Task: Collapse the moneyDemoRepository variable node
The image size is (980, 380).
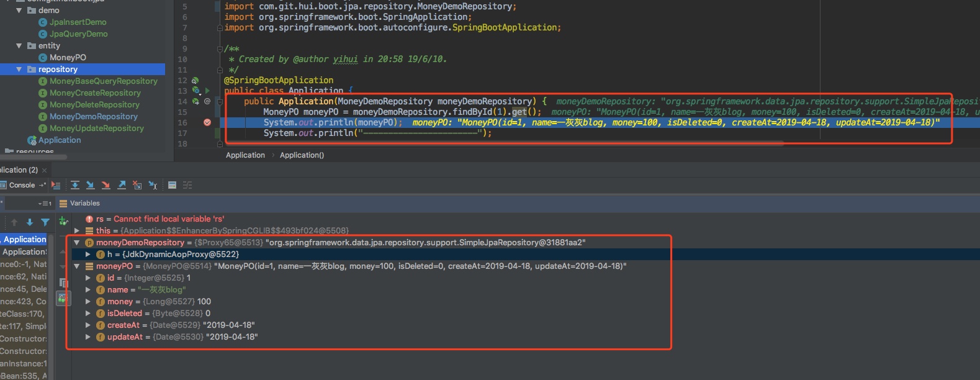Action: coord(77,243)
